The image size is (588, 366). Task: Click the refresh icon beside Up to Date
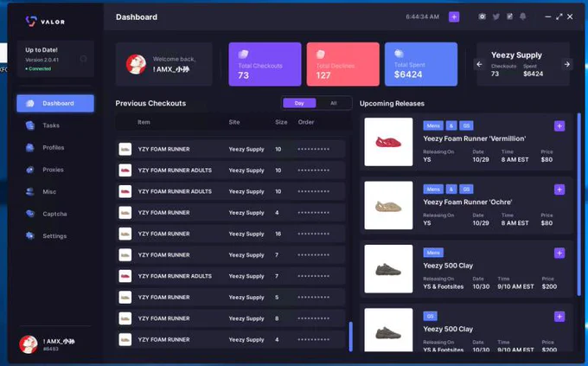[83, 59]
